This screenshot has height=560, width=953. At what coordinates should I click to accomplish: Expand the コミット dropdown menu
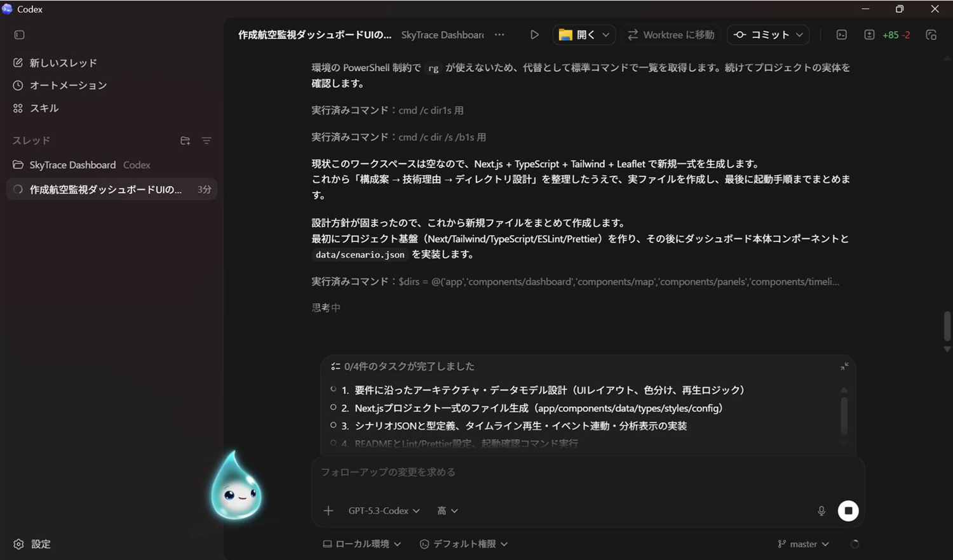coord(767,35)
